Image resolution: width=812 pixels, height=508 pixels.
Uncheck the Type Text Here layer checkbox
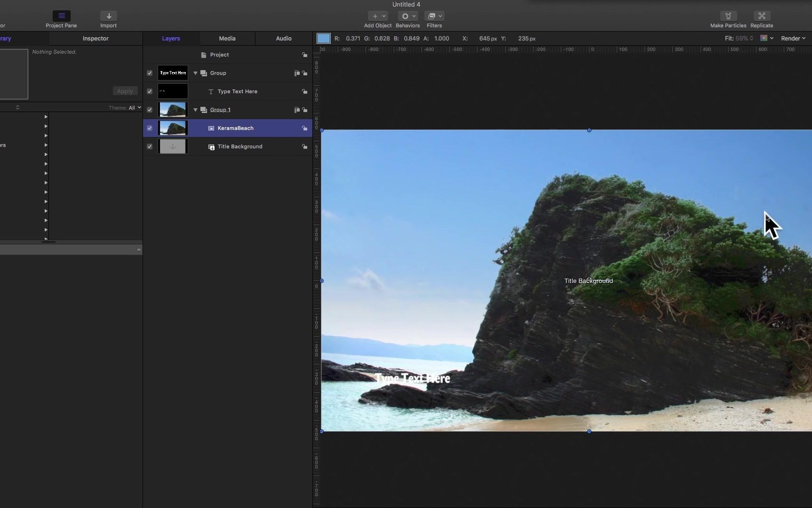tap(149, 91)
